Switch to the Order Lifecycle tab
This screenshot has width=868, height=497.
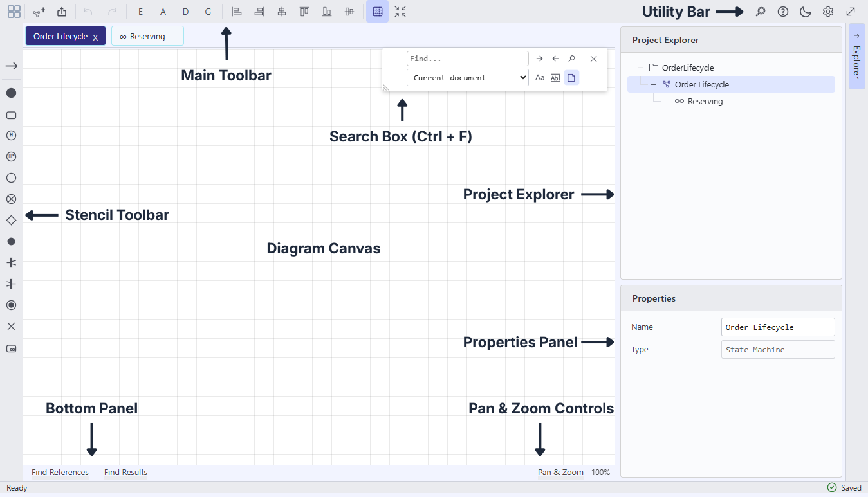(x=60, y=36)
